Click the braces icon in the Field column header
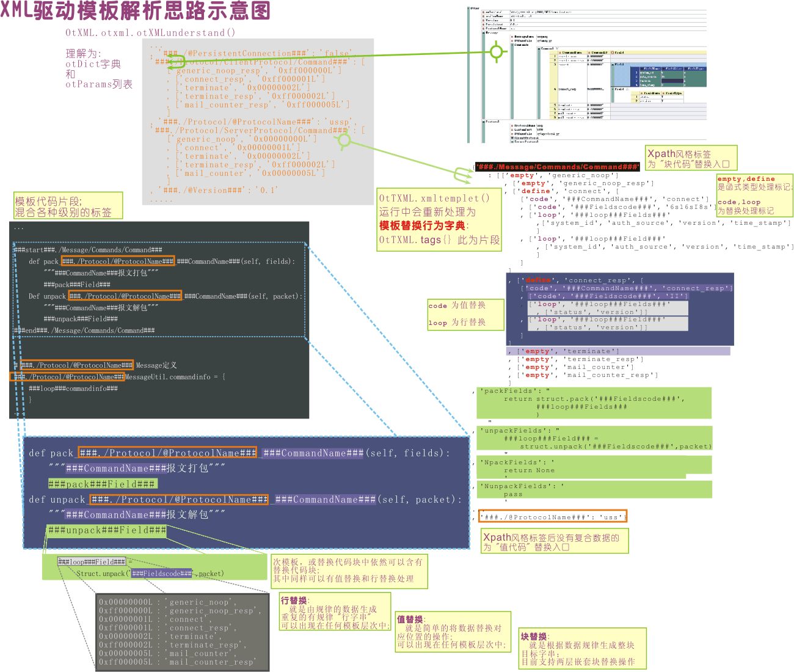Screen dimensions: 794x672 point(613,53)
